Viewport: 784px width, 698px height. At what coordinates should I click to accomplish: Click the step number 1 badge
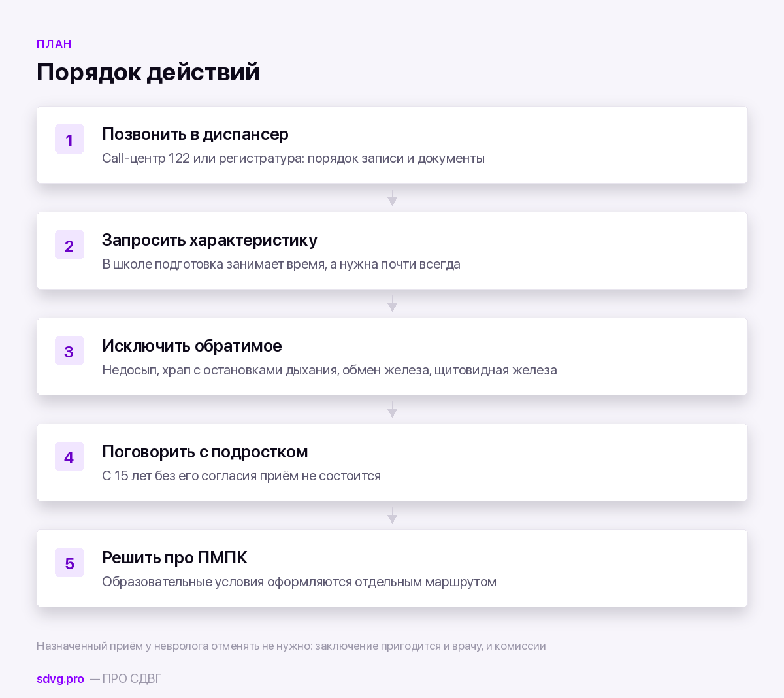(69, 139)
